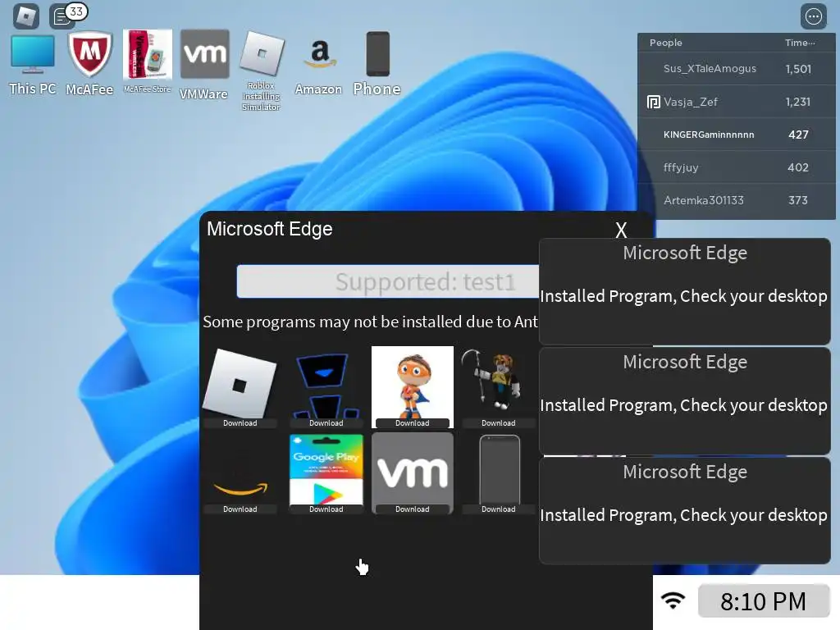The height and width of the screenshot is (630, 840).
Task: Click the Supported: test1 search field
Action: tap(388, 281)
